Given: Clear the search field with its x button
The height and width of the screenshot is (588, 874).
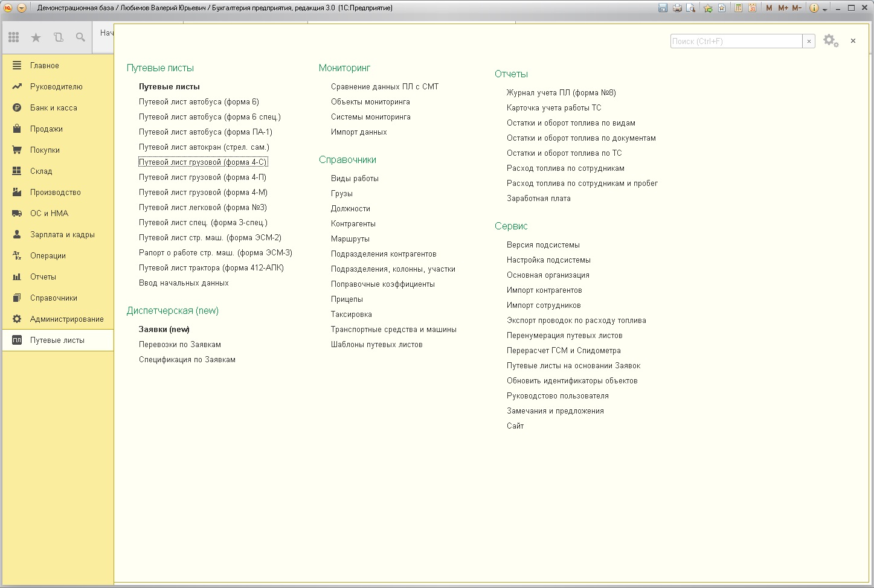Looking at the screenshot, I should pos(809,41).
